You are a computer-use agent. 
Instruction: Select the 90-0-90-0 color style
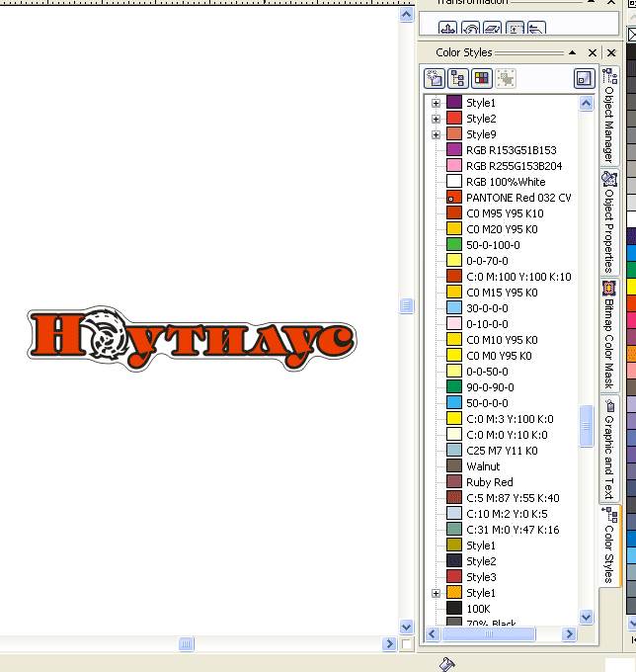tap(481, 387)
